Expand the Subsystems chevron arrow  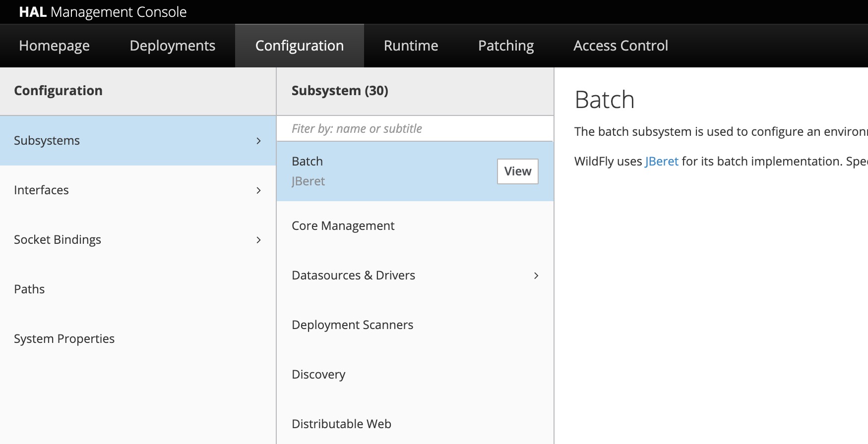258,141
